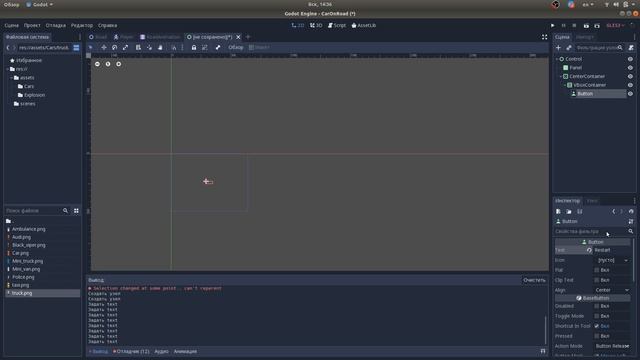The height and width of the screenshot is (360, 640).
Task: Toggle VBoxContainer node visibility
Action: coord(630,85)
